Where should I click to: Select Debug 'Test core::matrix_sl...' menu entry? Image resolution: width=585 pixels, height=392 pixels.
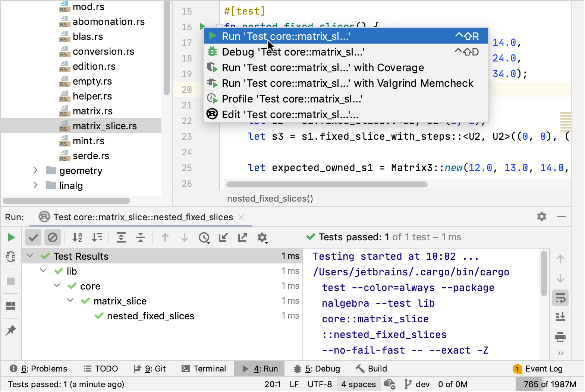293,52
